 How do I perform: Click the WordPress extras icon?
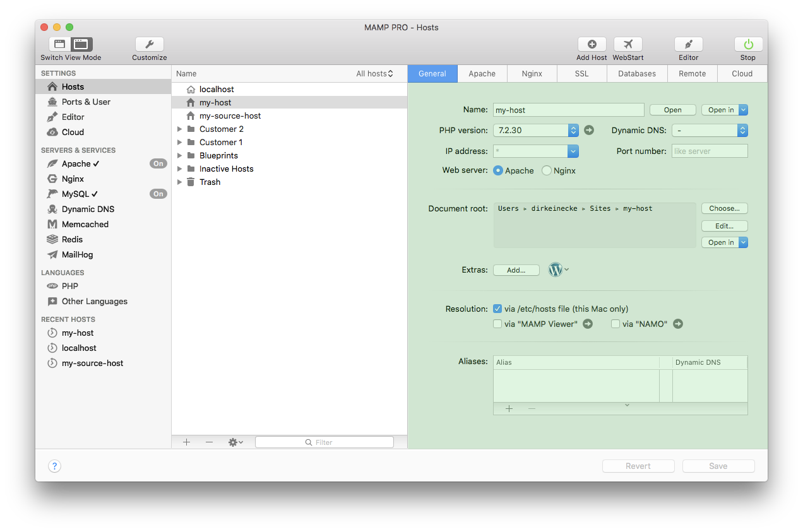click(556, 269)
